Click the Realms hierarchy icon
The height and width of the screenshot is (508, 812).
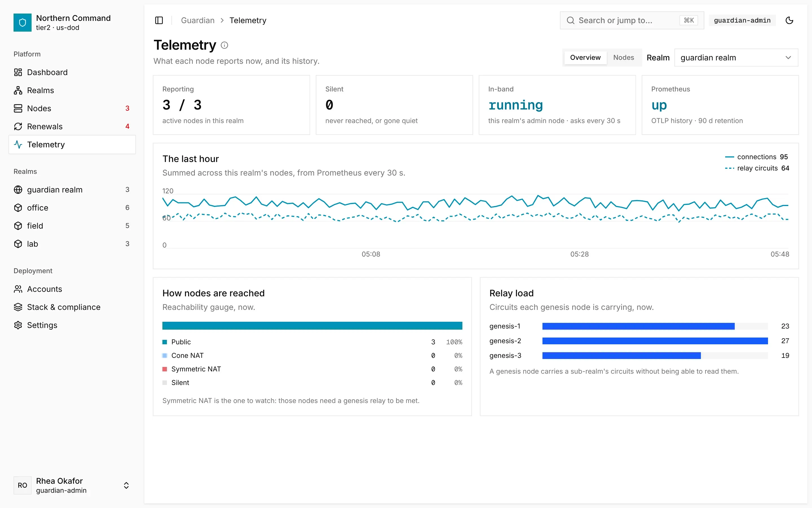18,90
